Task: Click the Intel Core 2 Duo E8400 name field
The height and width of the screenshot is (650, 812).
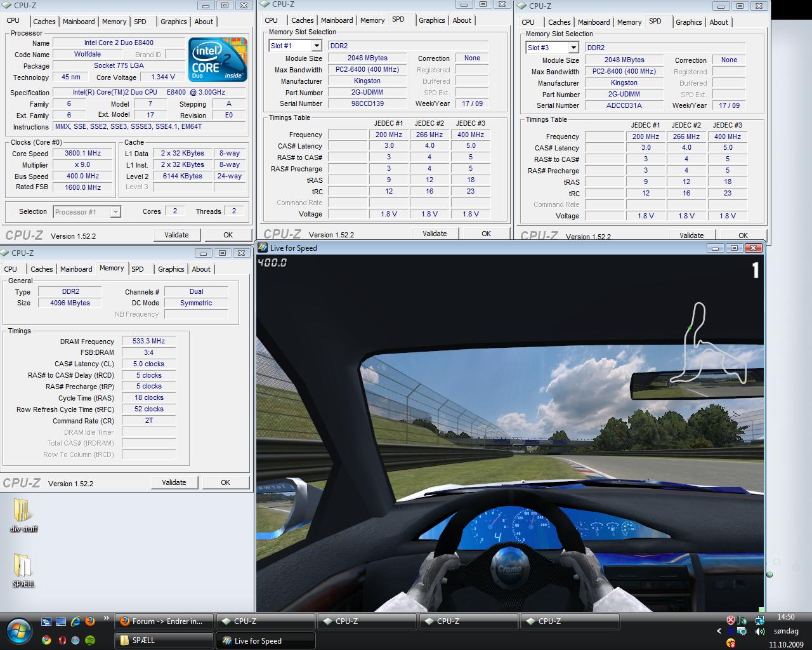Action: 119,43
